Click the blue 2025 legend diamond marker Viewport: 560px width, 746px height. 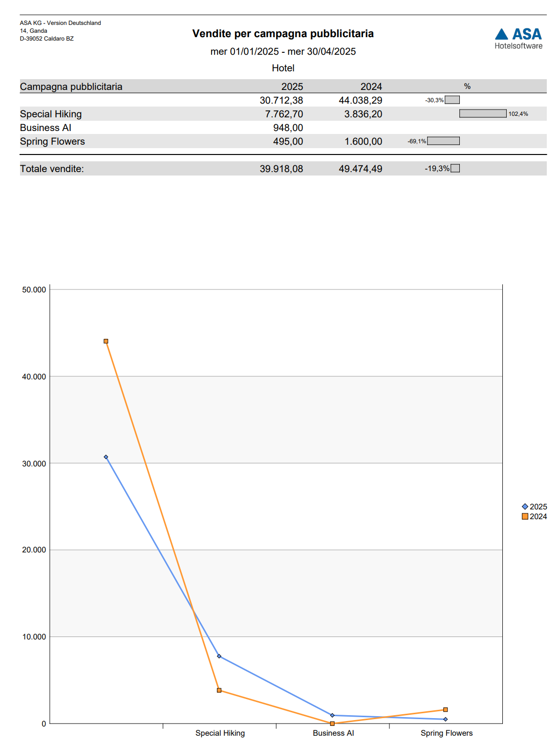click(525, 506)
